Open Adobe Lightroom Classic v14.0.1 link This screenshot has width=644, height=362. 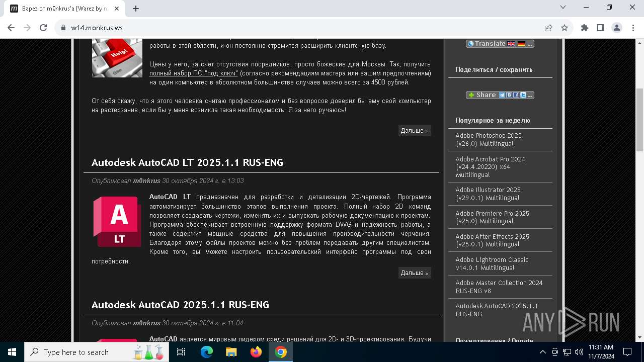[x=492, y=264]
